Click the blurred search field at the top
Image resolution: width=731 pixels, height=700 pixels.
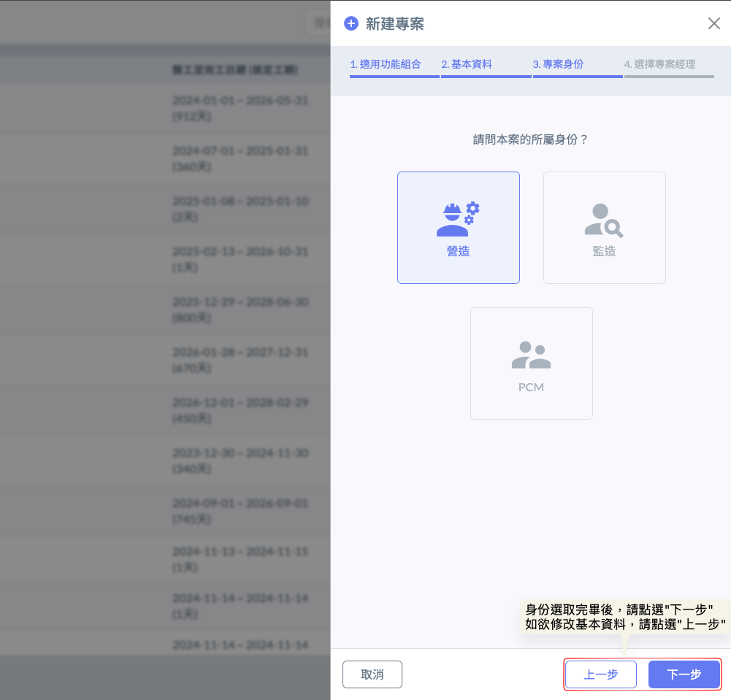318,23
